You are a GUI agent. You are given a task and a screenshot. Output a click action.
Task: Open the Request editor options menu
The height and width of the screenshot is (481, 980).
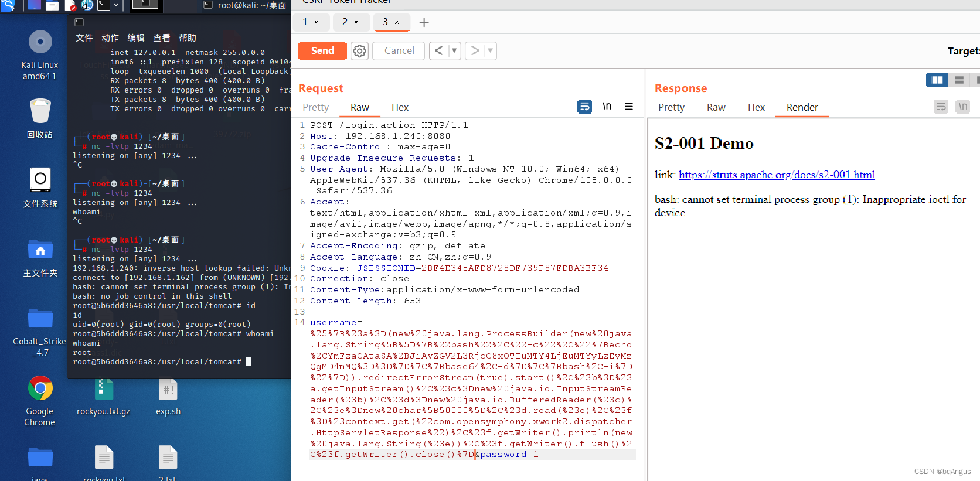click(x=629, y=107)
